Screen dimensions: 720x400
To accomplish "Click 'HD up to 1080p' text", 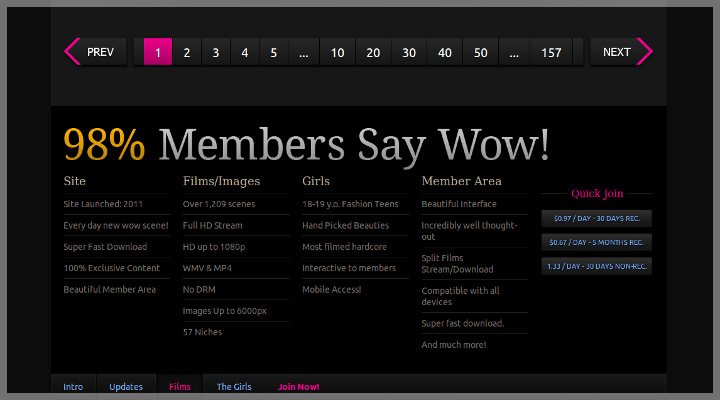I will tap(214, 247).
